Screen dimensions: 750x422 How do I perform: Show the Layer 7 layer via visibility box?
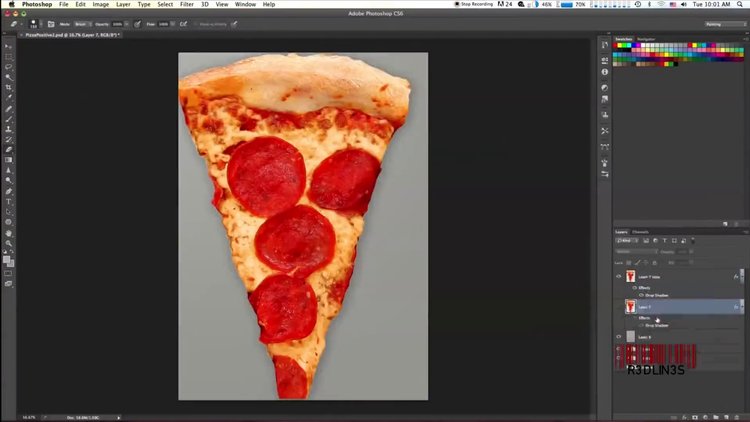(x=618, y=307)
